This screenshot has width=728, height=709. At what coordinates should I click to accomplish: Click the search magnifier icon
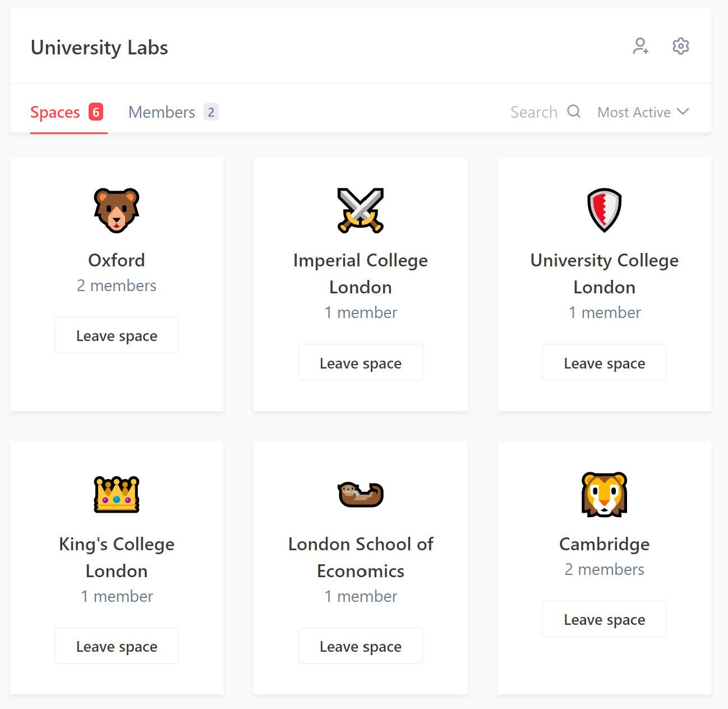(573, 112)
